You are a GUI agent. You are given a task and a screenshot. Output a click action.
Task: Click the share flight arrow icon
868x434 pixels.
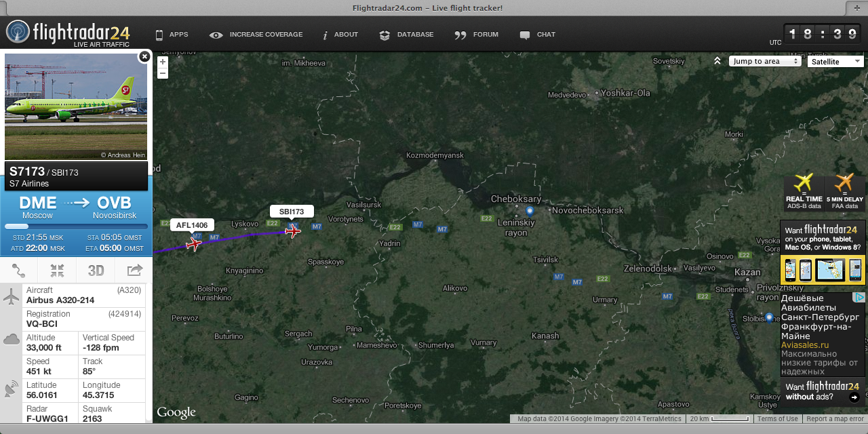pyautogui.click(x=135, y=271)
